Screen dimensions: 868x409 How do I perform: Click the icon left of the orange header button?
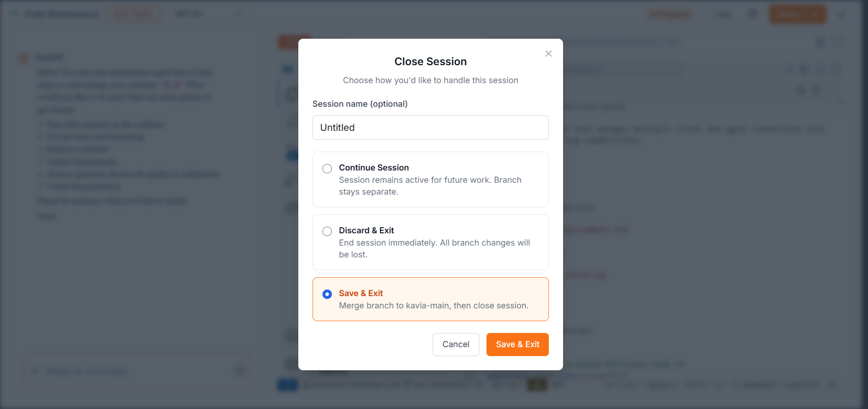coord(753,14)
